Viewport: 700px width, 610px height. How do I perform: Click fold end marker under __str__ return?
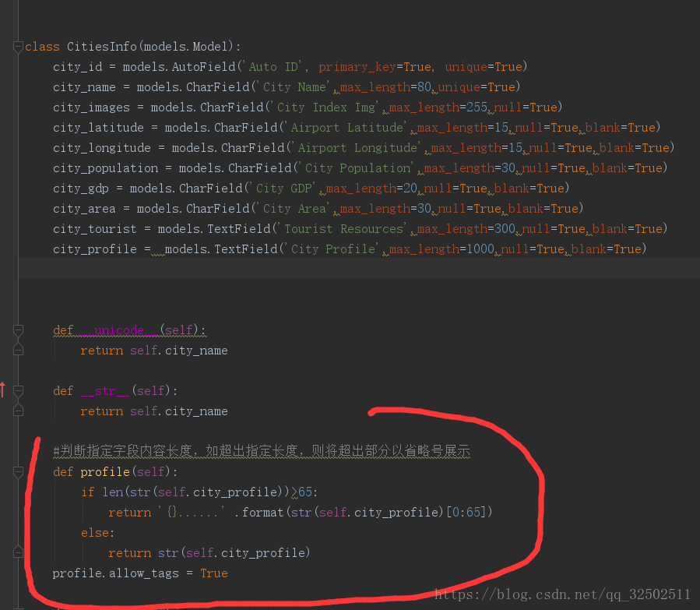pyautogui.click(x=18, y=411)
